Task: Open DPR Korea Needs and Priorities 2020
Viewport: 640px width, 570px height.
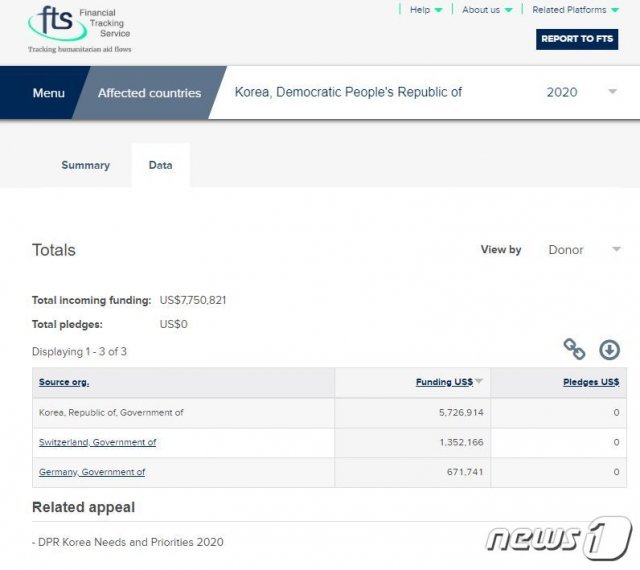Action: pyautogui.click(x=130, y=542)
